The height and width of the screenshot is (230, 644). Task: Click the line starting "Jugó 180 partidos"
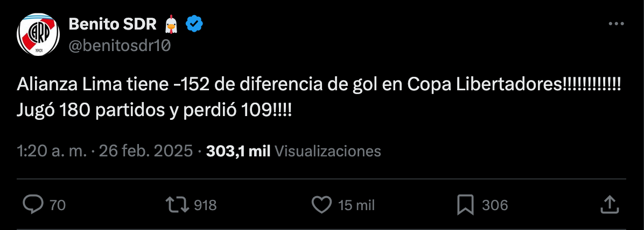tap(155, 110)
